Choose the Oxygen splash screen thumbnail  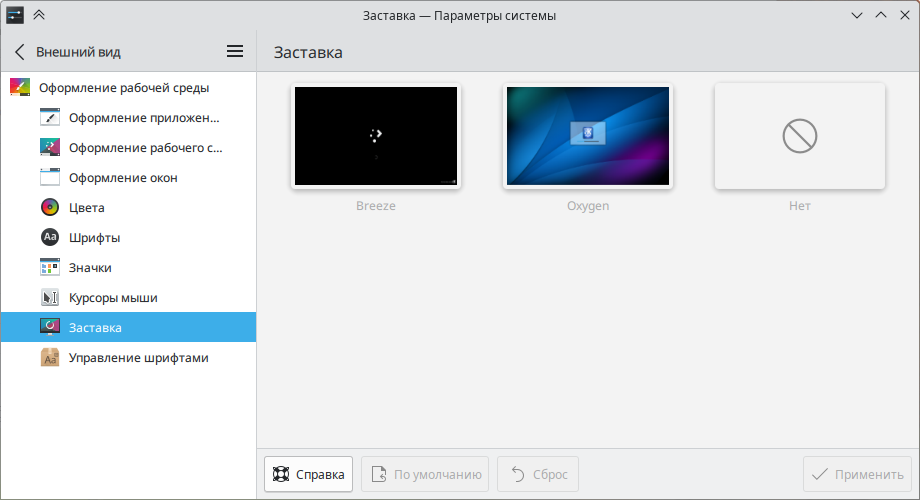click(x=587, y=136)
